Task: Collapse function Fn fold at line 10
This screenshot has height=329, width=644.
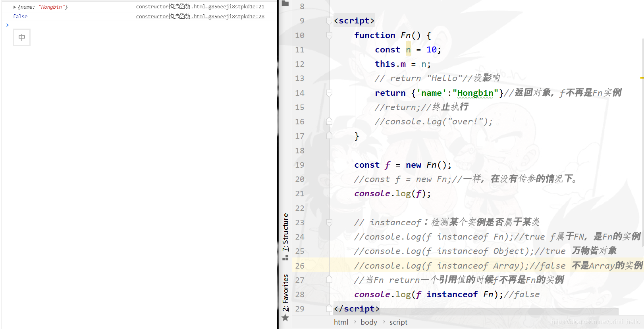Action: pos(329,35)
